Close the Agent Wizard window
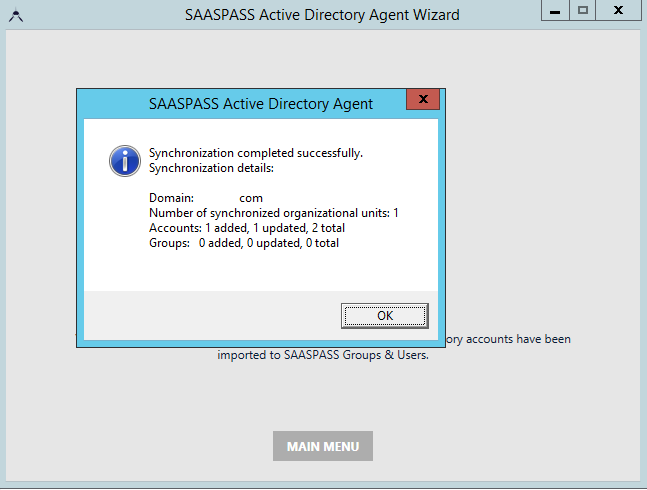 (x=620, y=10)
